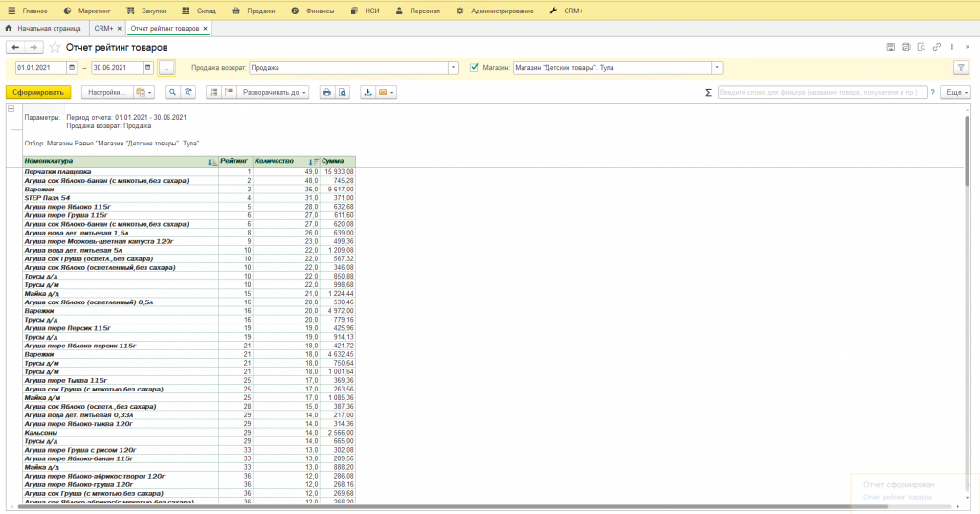This screenshot has width=980, height=514.
Task: Copy link with chain icon in title bar
Action: click(x=937, y=47)
